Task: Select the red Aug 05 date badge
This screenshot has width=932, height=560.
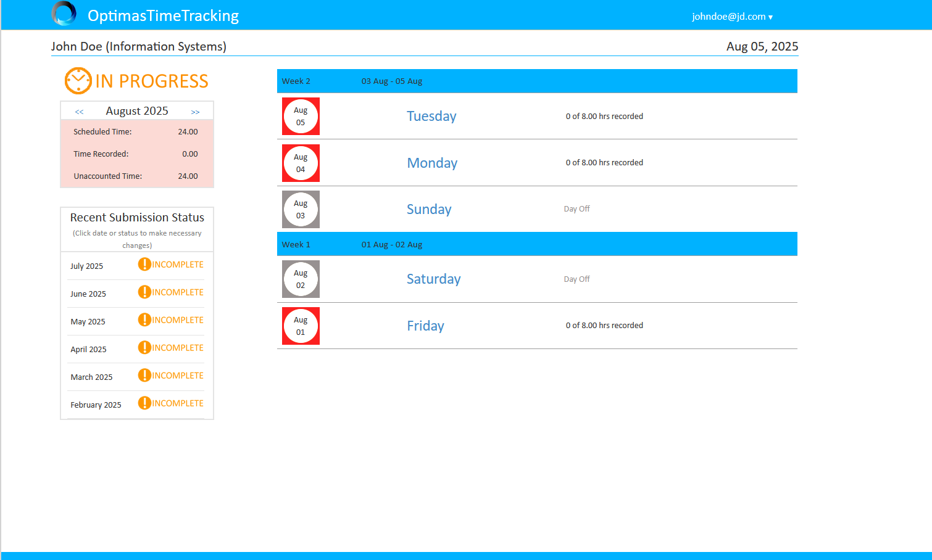Action: point(301,116)
